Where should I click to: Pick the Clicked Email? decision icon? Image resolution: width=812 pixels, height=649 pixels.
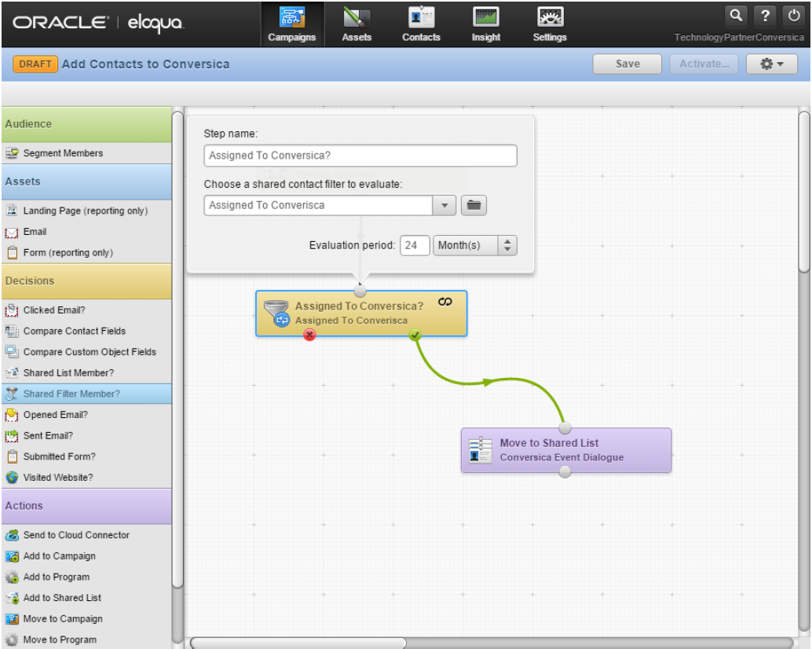click(12, 310)
